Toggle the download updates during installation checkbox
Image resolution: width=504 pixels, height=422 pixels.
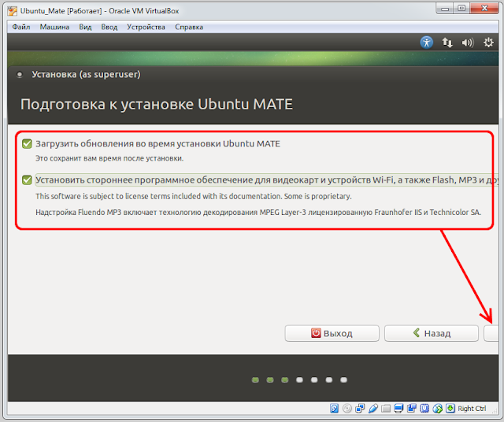click(27, 143)
